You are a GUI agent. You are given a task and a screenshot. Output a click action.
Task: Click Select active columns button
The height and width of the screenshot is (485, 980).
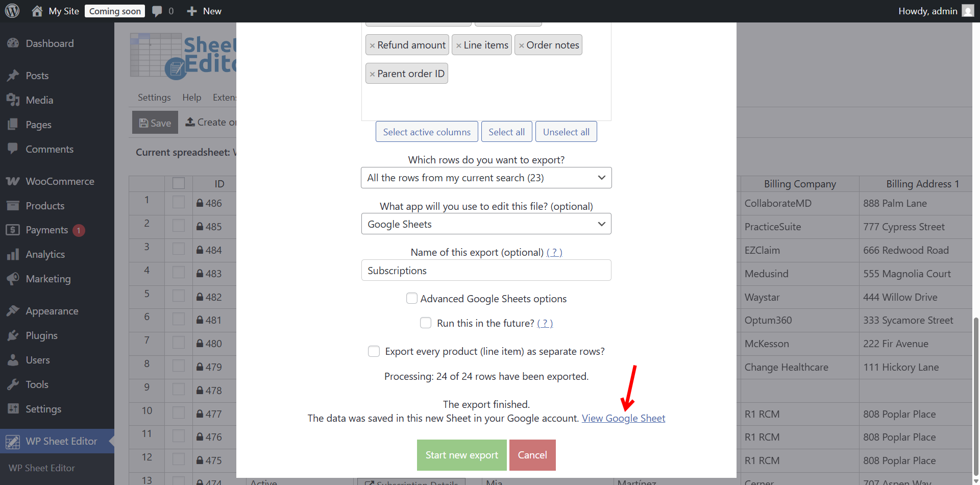tap(427, 132)
